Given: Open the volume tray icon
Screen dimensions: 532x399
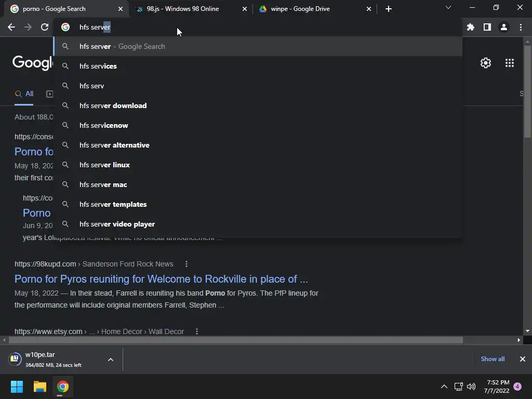Looking at the screenshot, I should 471,387.
